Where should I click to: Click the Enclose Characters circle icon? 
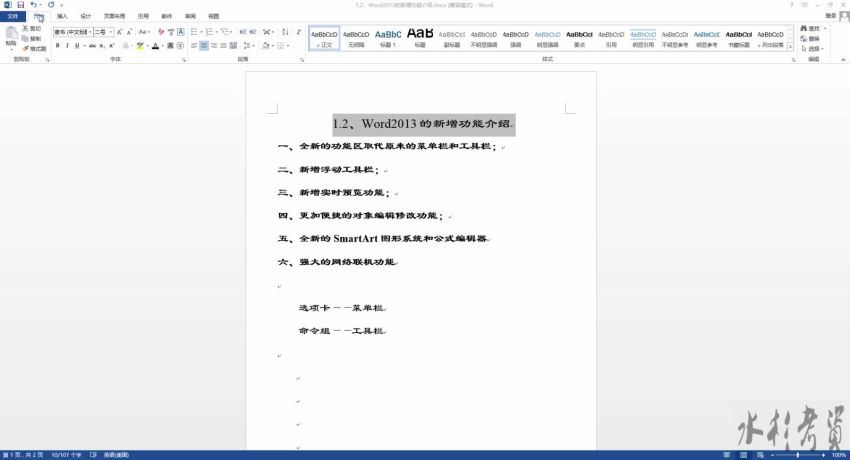click(x=180, y=46)
